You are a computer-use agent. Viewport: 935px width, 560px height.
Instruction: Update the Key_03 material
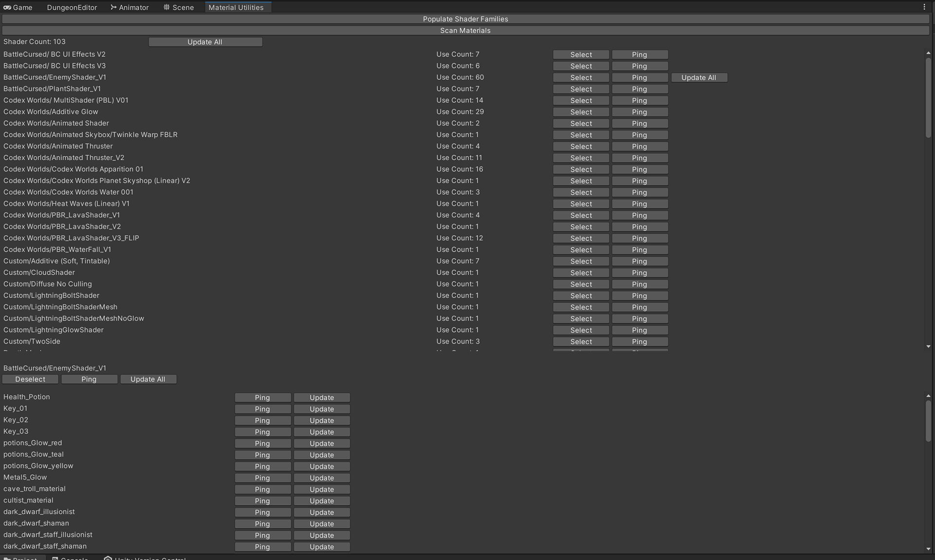click(322, 432)
